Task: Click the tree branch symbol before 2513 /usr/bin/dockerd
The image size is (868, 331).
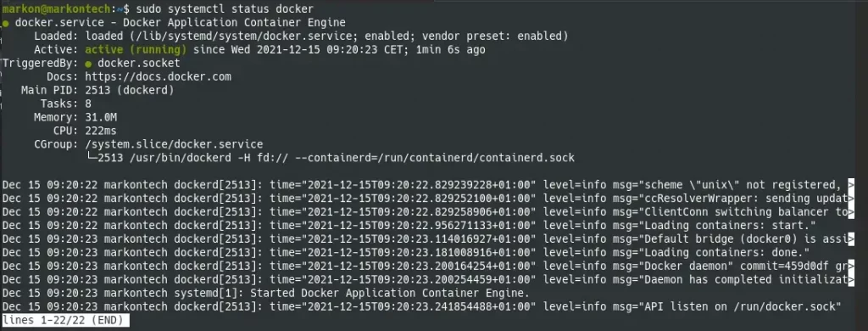Action: [x=92, y=158]
